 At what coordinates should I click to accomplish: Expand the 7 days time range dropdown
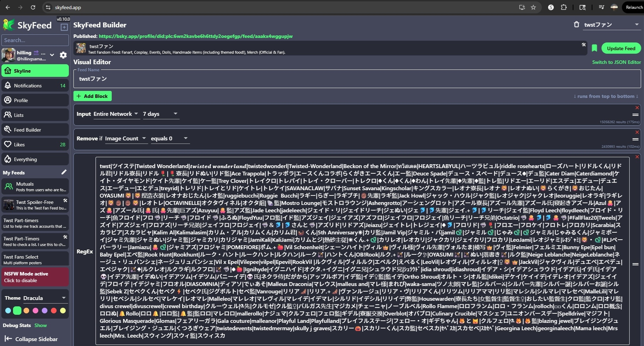coord(160,114)
